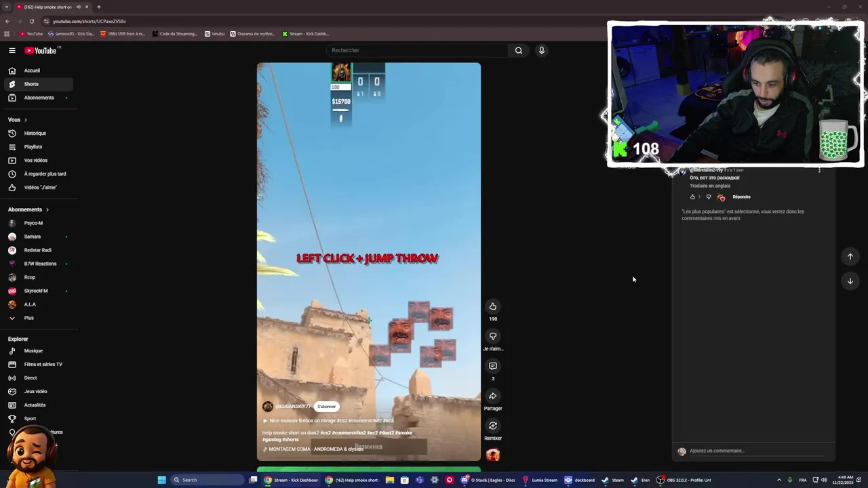This screenshot has width=868, height=488.
Task: Click the browser address bar URL
Action: coord(90,21)
